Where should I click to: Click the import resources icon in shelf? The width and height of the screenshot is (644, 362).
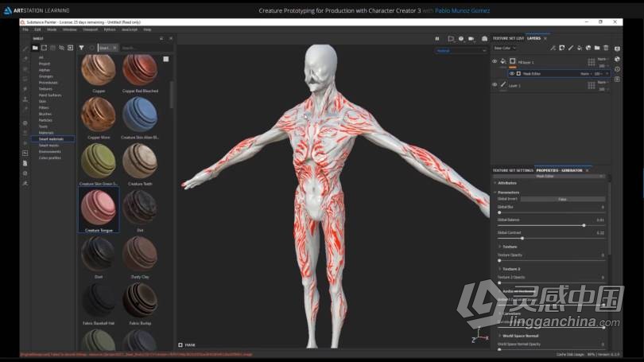(x=70, y=48)
